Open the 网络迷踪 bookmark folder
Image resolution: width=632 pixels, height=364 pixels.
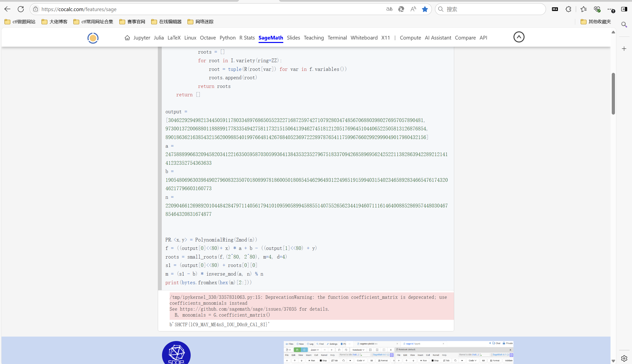click(201, 22)
